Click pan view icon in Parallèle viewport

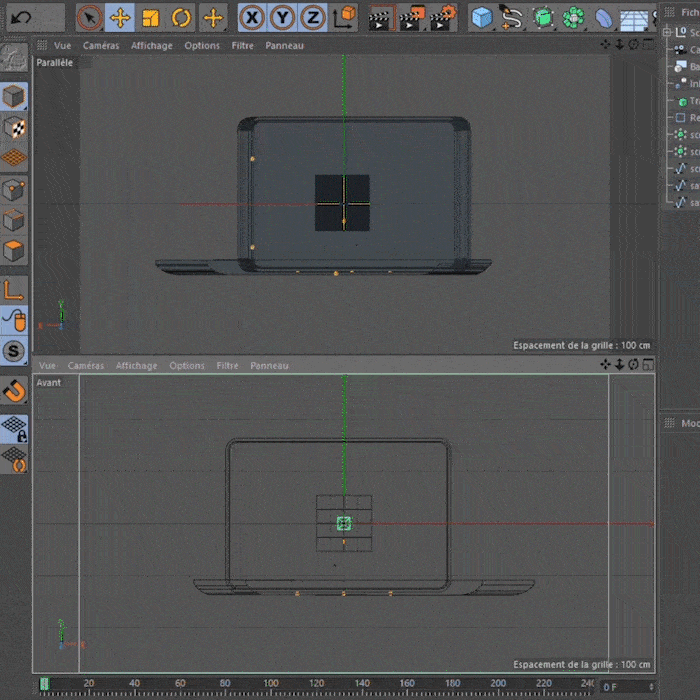(605, 44)
